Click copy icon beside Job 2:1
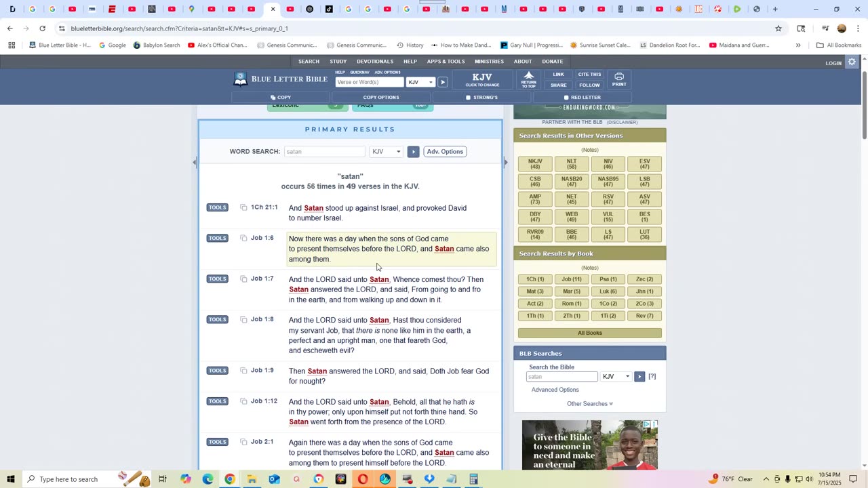The height and width of the screenshot is (488, 868). tap(243, 442)
